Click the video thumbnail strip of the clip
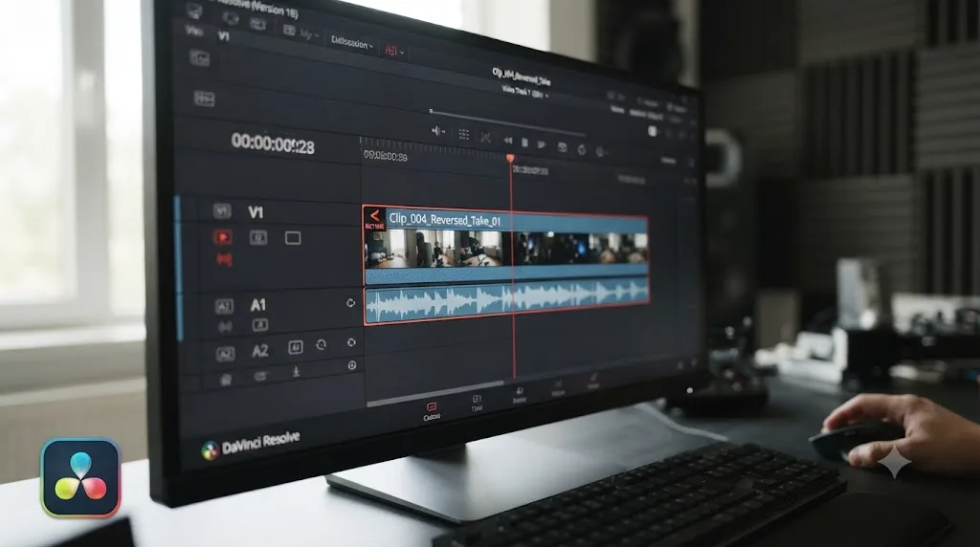 tap(505, 250)
